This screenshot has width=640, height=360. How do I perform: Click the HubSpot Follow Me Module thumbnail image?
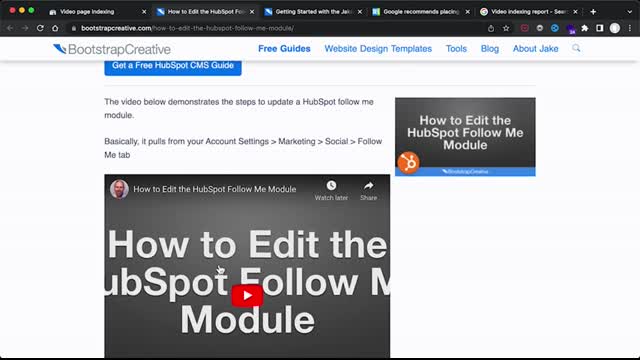pyautogui.click(x=465, y=137)
